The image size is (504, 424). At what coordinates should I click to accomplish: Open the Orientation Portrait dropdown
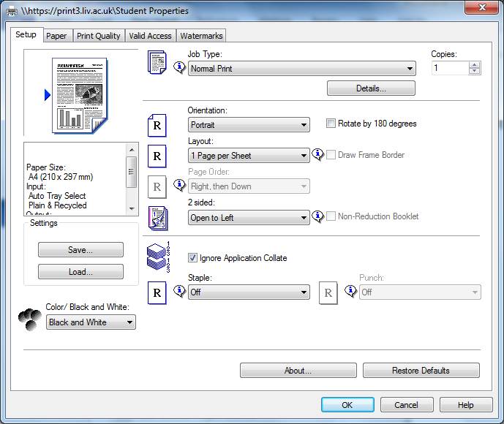249,124
